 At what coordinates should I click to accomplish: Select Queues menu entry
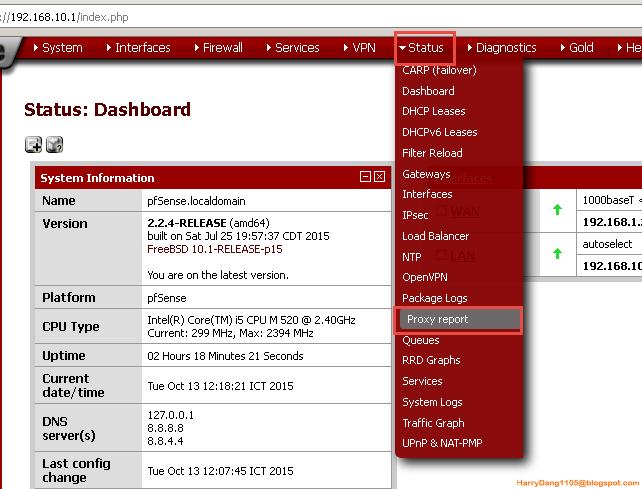(420, 340)
